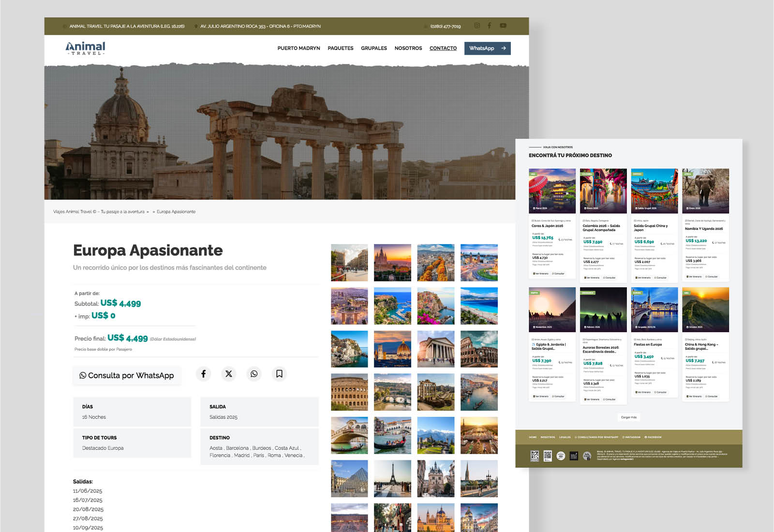This screenshot has height=532, width=774.
Task: Bookmark the Europa Apasionante tour
Action: [279, 374]
